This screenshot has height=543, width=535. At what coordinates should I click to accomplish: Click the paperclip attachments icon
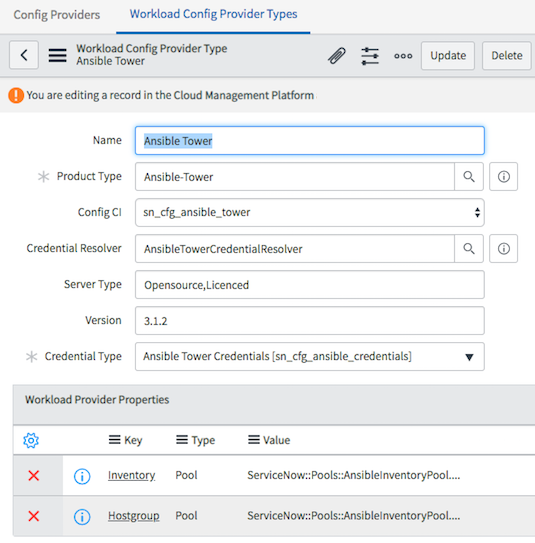click(x=337, y=56)
